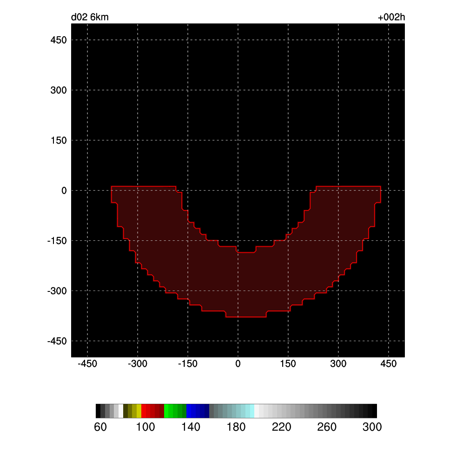476x476 pixels.
Task: Click the x-axis tick label -300
Action: point(137,364)
